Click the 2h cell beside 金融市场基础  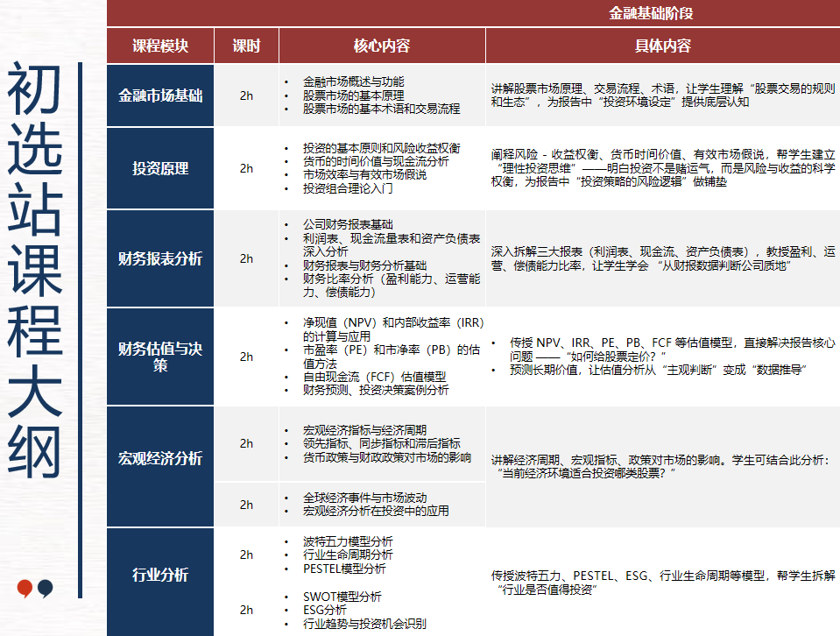click(246, 96)
